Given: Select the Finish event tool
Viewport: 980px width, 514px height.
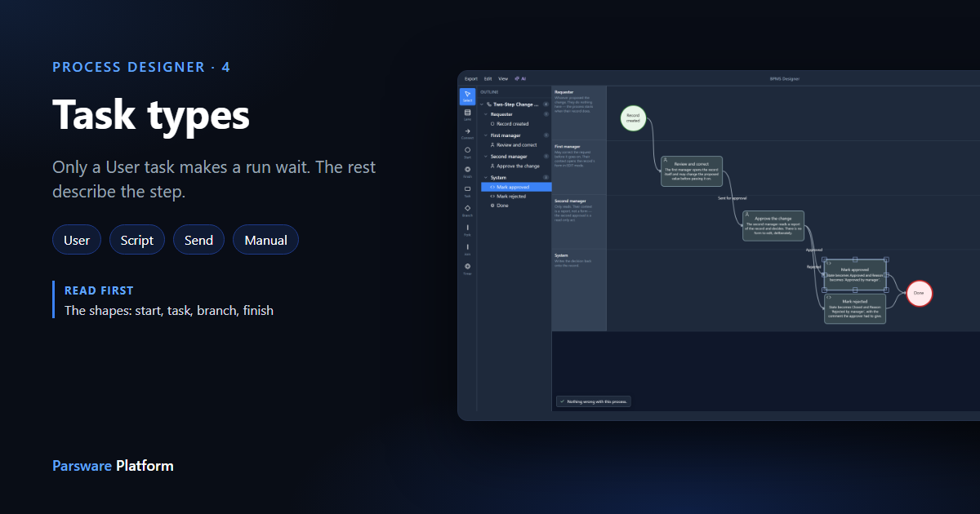Looking at the screenshot, I should [x=467, y=172].
